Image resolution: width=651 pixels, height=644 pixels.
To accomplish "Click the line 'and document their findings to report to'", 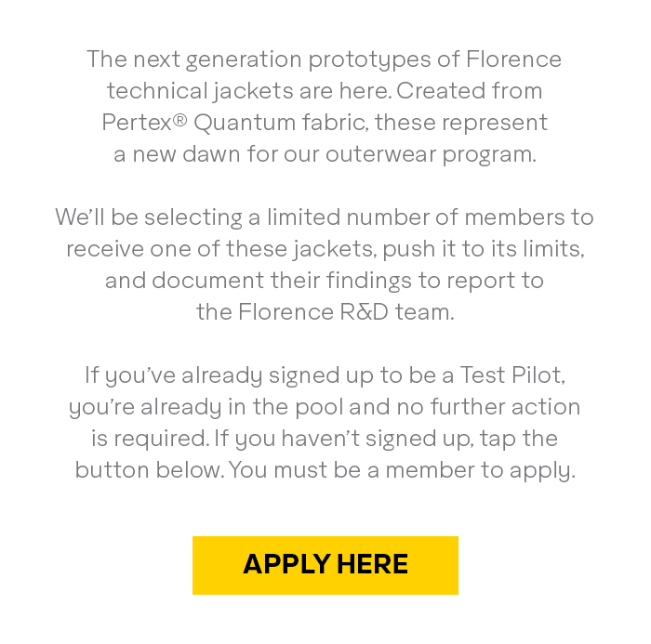I will [x=325, y=281].
